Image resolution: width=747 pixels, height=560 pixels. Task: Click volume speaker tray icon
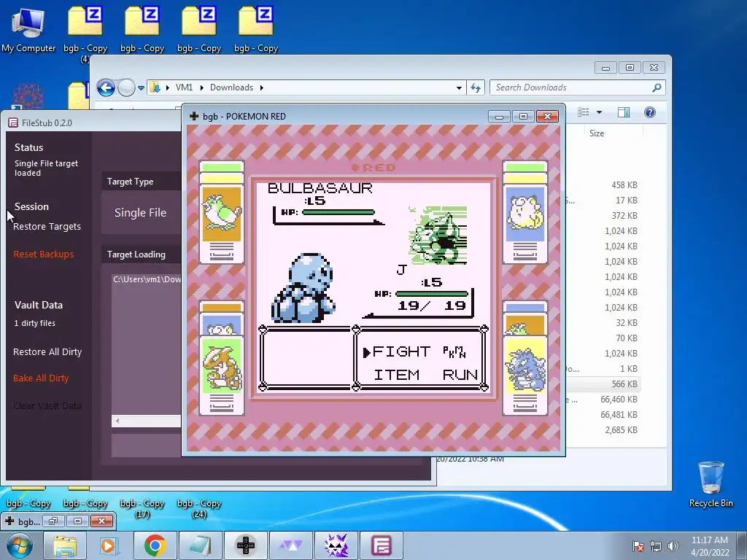point(673,546)
